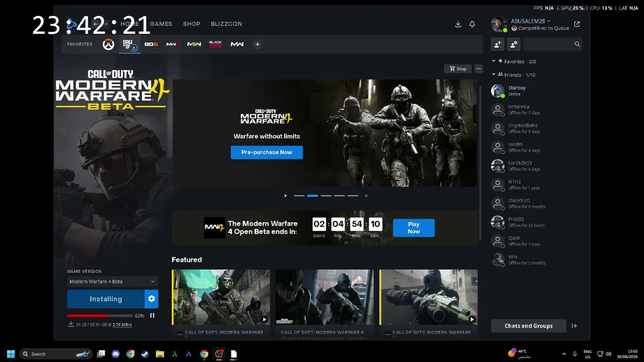Image resolution: width=644 pixels, height=362 pixels.
Task: Pause the Modern Warfare 4 download
Action: point(152,316)
